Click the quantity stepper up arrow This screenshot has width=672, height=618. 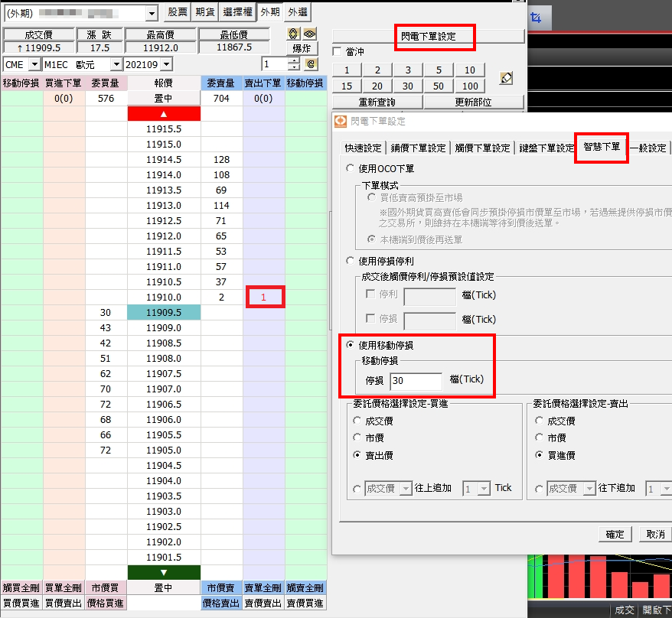[294, 60]
